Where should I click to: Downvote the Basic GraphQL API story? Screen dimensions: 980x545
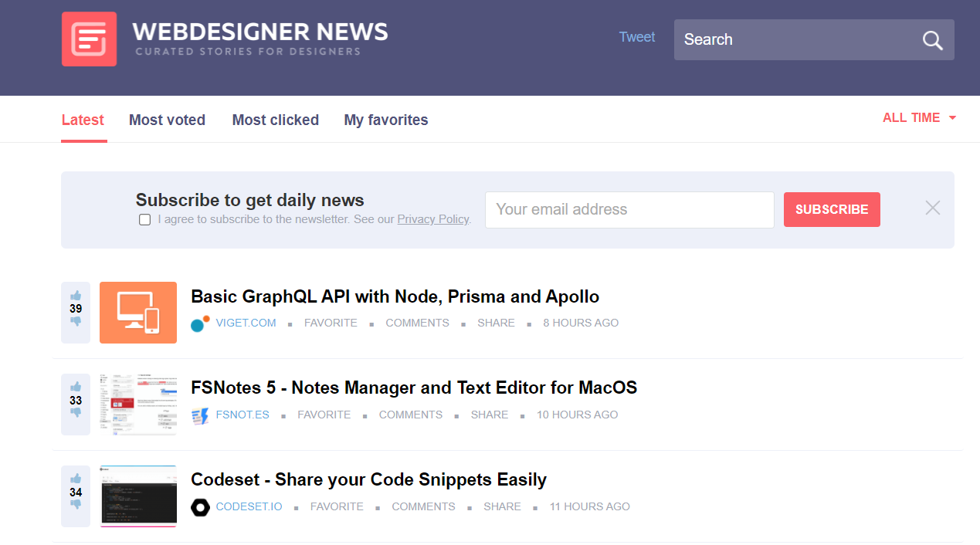click(76, 321)
